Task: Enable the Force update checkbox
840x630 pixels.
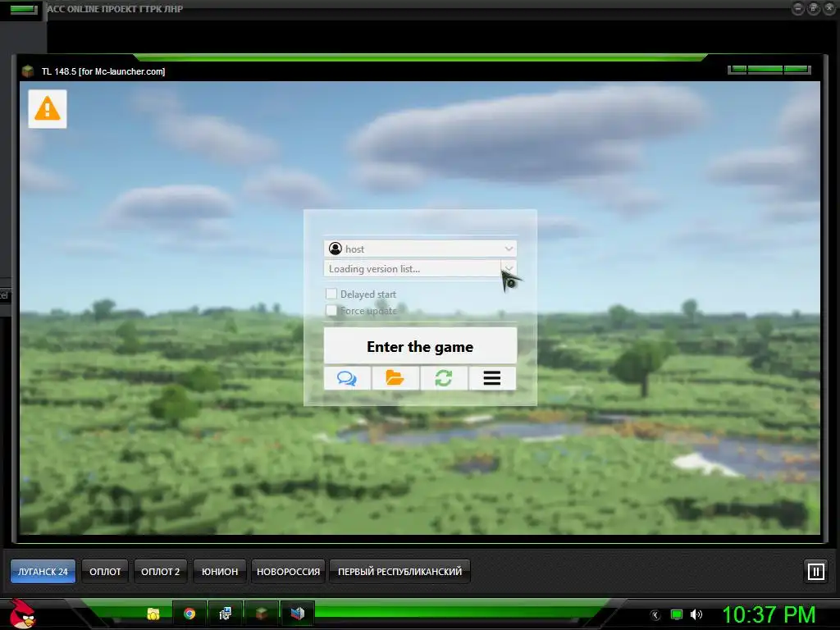Action: point(331,310)
